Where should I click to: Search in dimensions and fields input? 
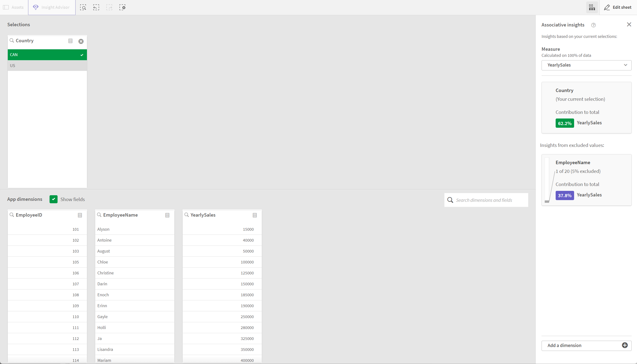point(486,200)
